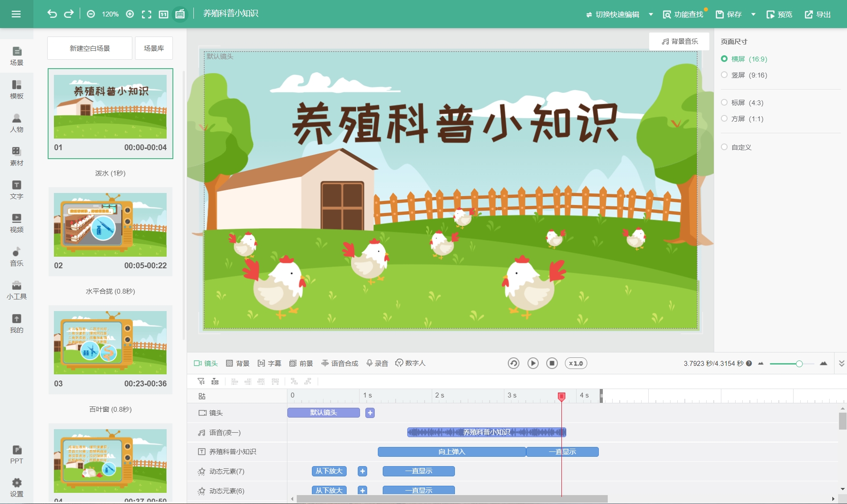847x504 pixels.
Task: Select 自定义 custom page size
Action: [x=737, y=147]
